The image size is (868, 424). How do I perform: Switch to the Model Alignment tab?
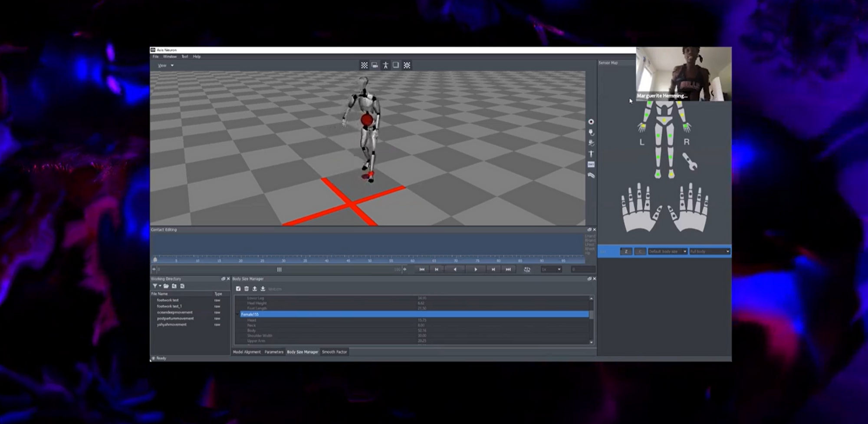click(247, 352)
